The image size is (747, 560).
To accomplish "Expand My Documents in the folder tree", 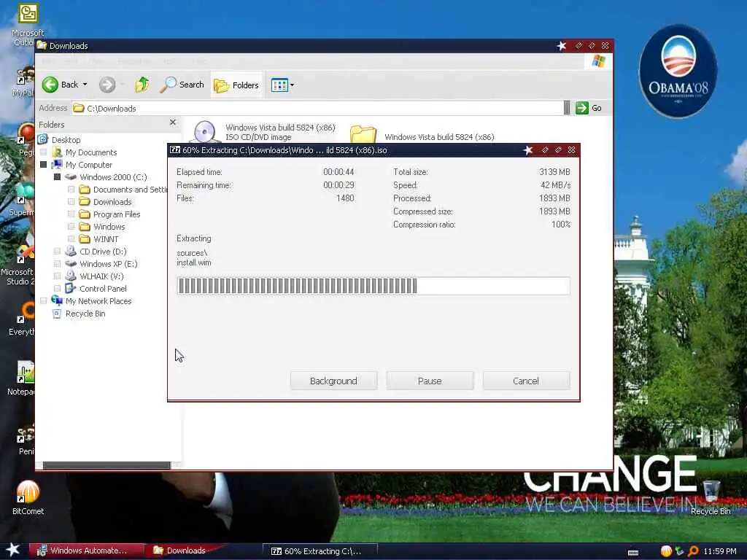I will tap(43, 152).
